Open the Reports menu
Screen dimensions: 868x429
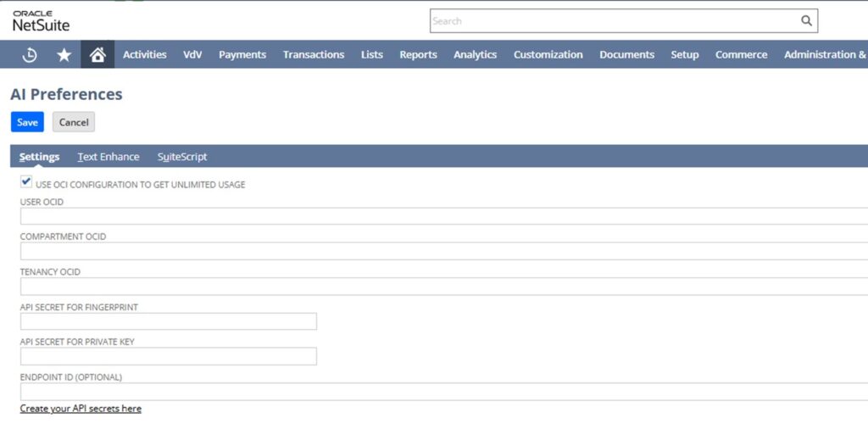[x=419, y=54]
